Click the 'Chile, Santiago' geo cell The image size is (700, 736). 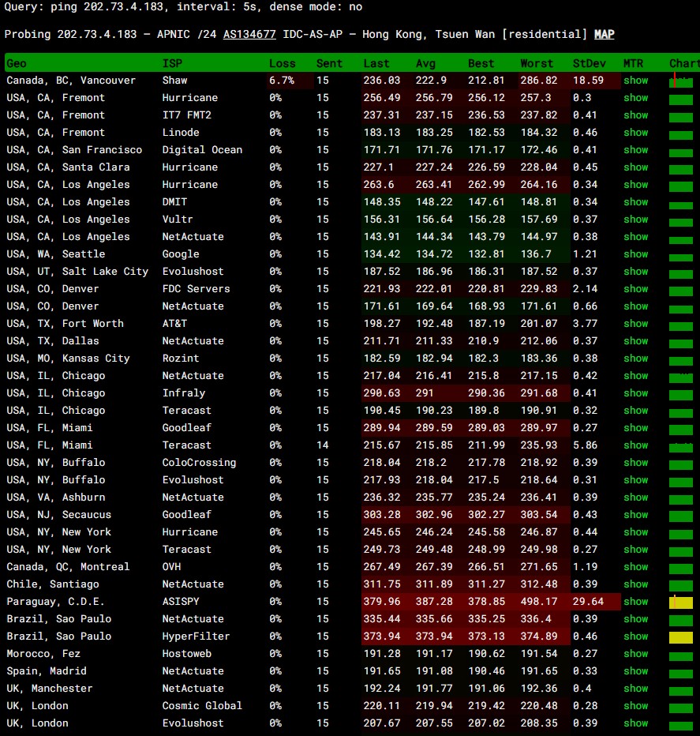coord(53,584)
